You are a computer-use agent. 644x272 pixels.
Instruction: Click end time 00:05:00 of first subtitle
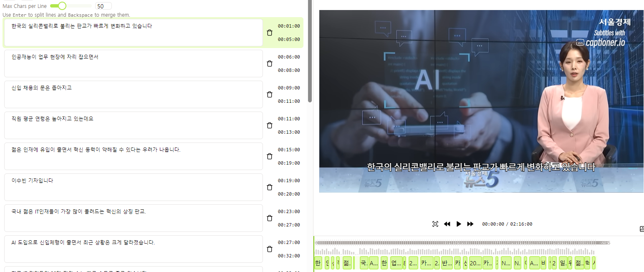coord(289,39)
